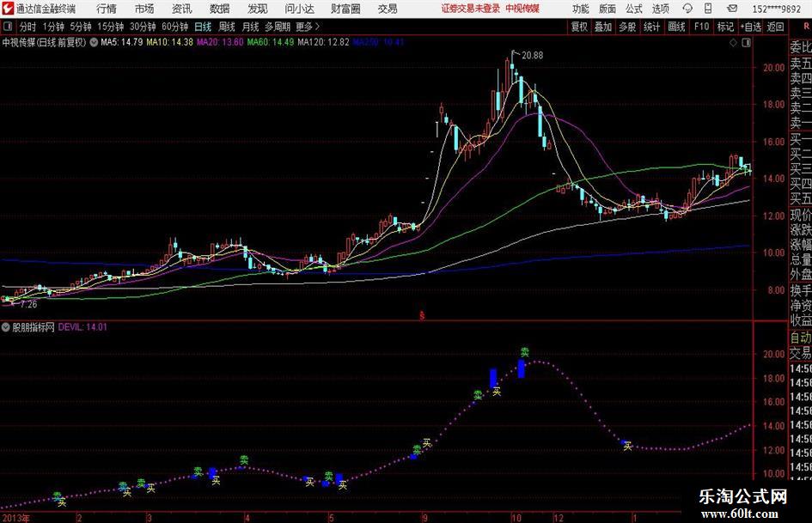Switch to 5分钟 chart period

pyautogui.click(x=80, y=27)
